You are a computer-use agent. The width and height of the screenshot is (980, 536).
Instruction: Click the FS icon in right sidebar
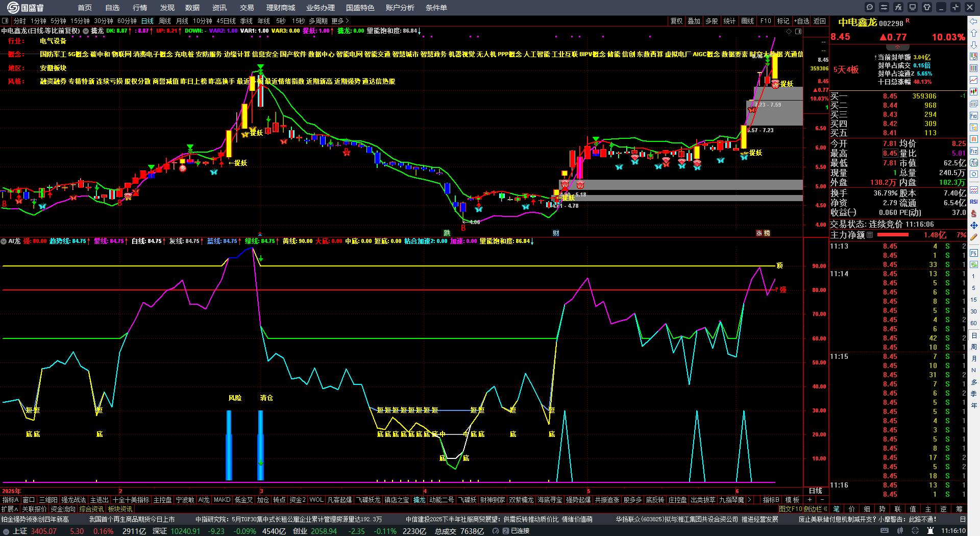(x=973, y=253)
